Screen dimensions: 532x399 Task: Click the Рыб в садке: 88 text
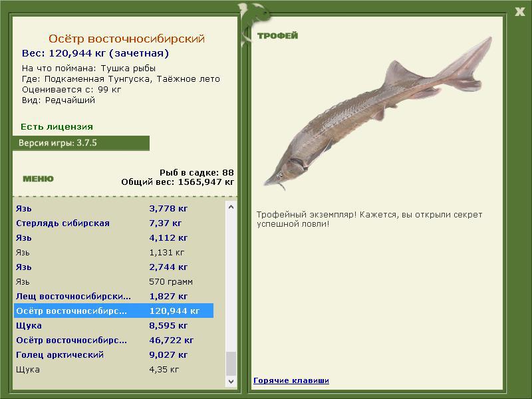pos(197,172)
